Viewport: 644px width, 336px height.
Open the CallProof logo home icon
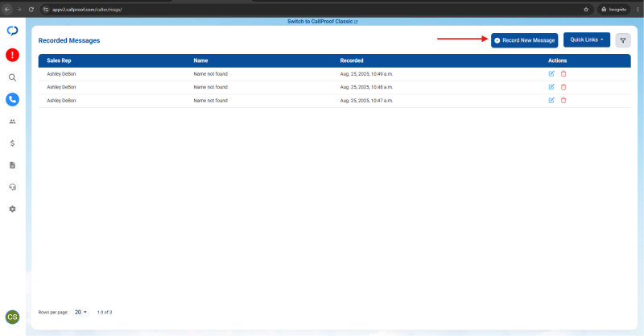(12, 31)
